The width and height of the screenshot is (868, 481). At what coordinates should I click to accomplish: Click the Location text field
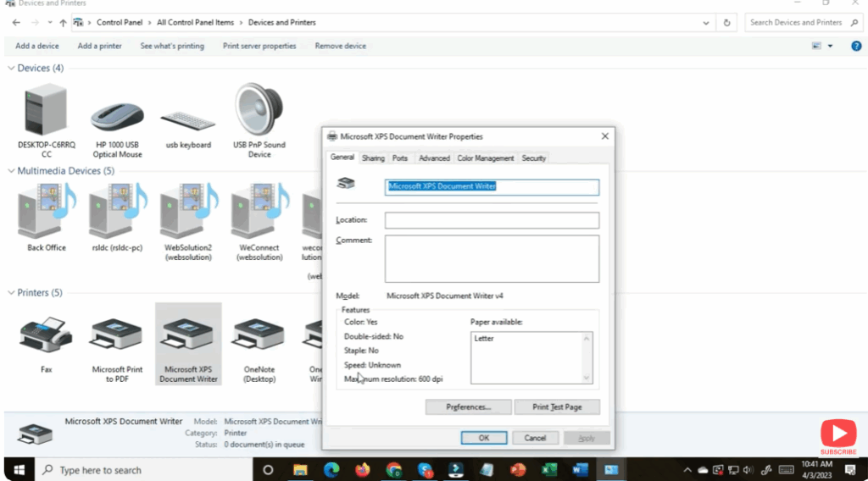[x=492, y=220]
